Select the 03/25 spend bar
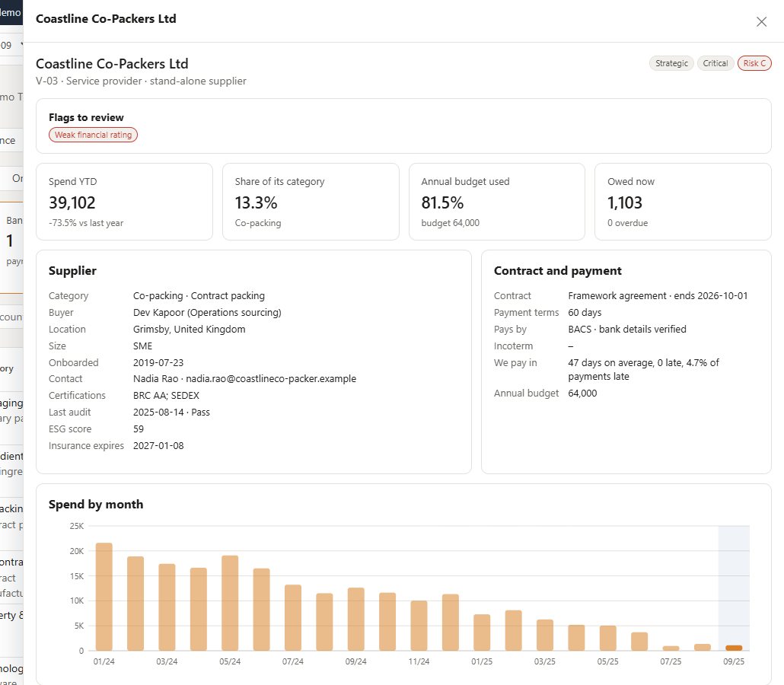The width and height of the screenshot is (784, 685). click(545, 636)
